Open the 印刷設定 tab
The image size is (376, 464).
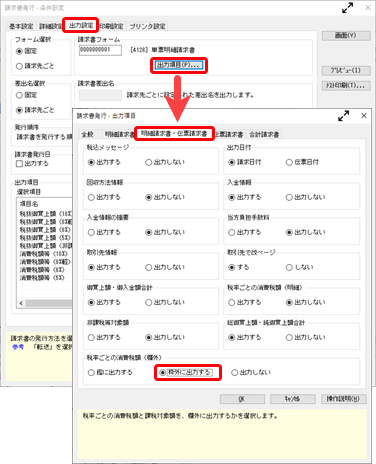click(x=112, y=26)
